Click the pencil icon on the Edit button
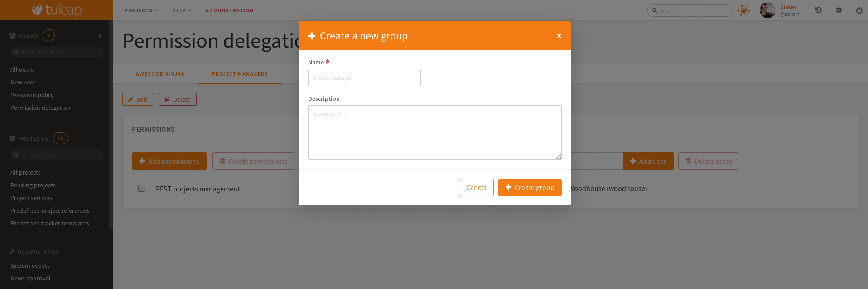Screen dimensions: 868x289 coord(131,99)
